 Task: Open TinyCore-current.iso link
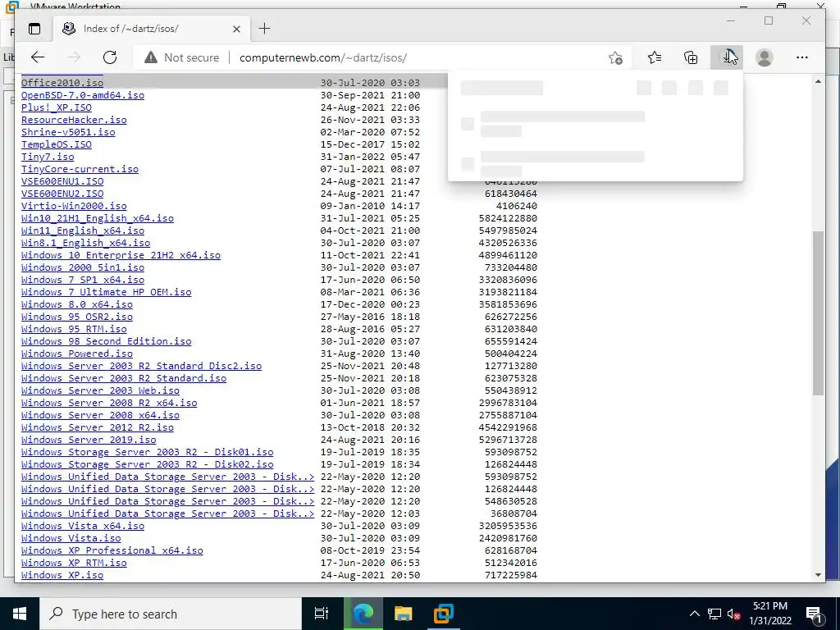[x=80, y=169]
